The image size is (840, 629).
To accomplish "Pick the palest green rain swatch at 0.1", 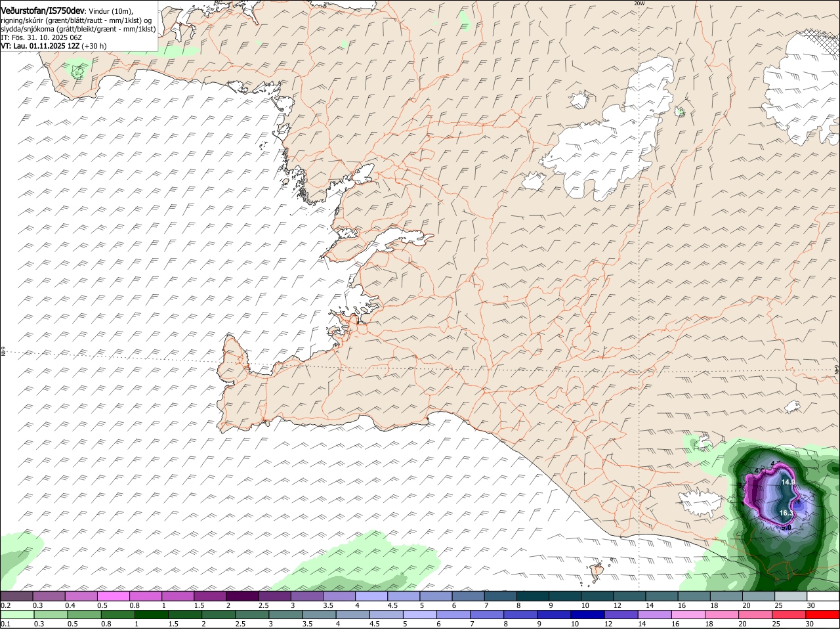I will click(x=16, y=615).
